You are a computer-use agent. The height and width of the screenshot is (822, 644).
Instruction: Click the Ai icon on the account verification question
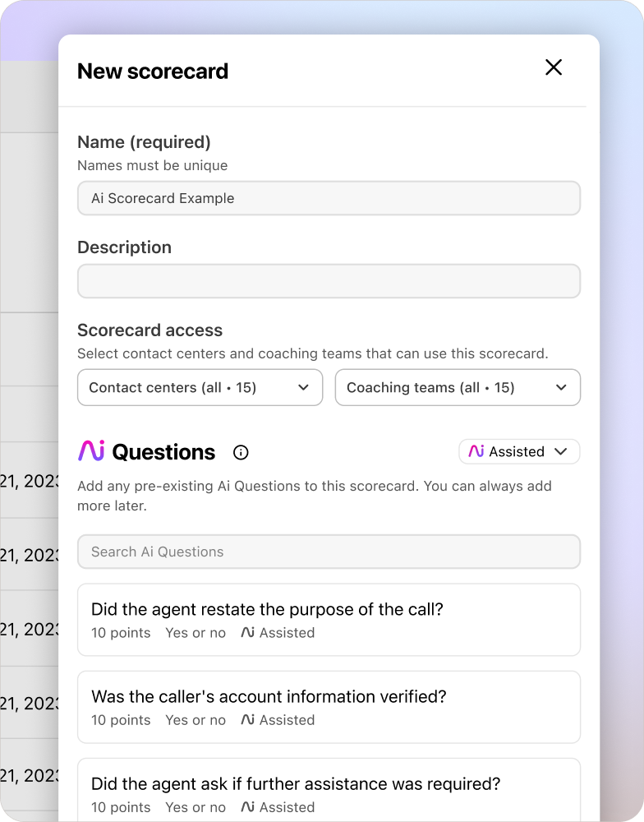click(246, 719)
